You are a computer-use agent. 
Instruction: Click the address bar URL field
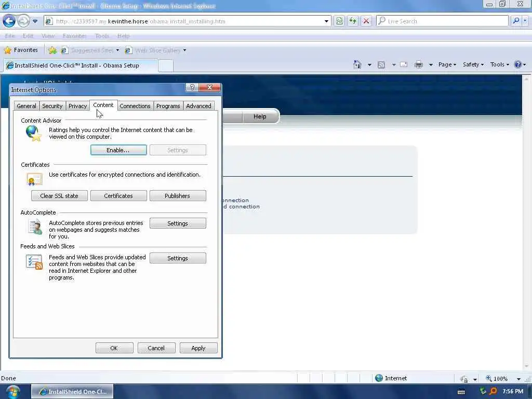(x=183, y=21)
